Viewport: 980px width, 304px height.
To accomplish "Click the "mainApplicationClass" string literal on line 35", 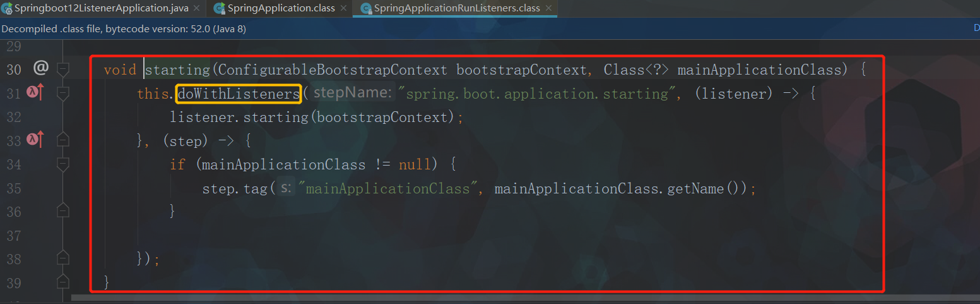I will pos(387,188).
